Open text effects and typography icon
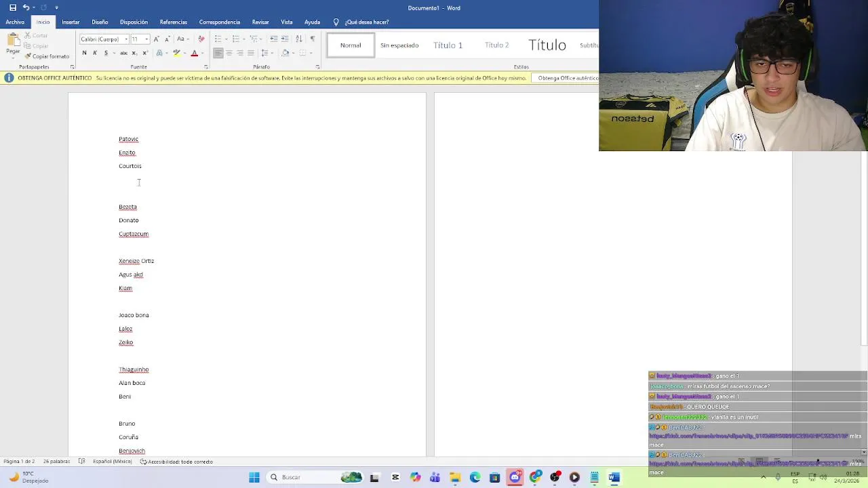Image resolution: width=868 pixels, height=488 pixels. point(159,53)
